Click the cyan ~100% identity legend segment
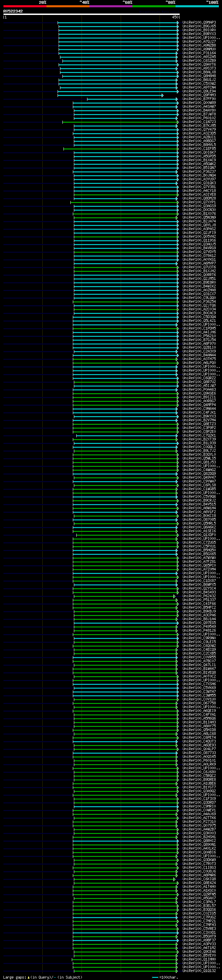The height and width of the screenshot is (980, 222). 197,6
